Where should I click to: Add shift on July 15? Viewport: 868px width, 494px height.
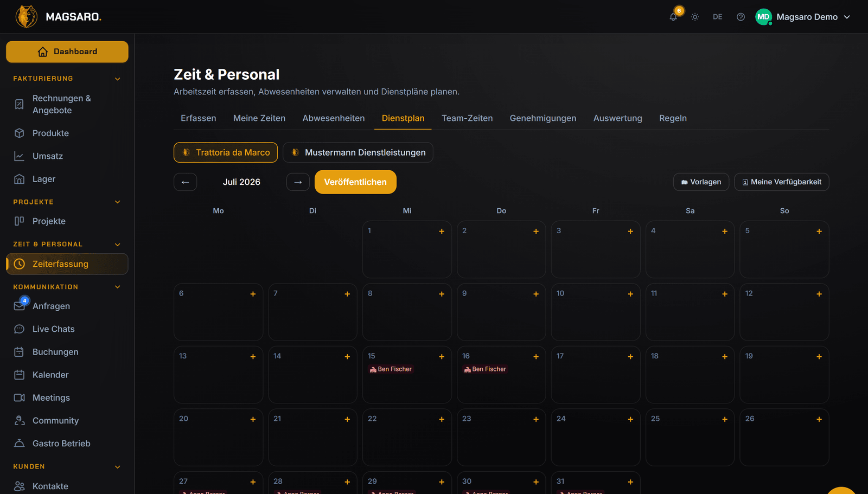(x=442, y=357)
